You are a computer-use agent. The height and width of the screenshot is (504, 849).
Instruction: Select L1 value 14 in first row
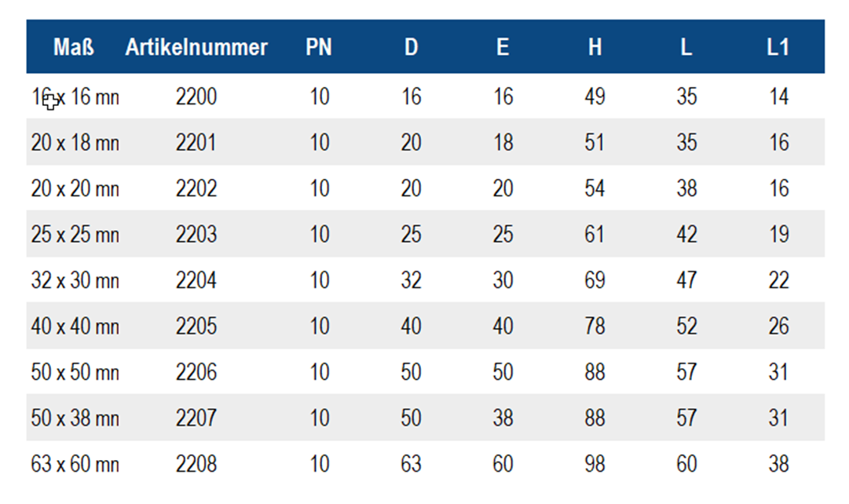tap(778, 97)
